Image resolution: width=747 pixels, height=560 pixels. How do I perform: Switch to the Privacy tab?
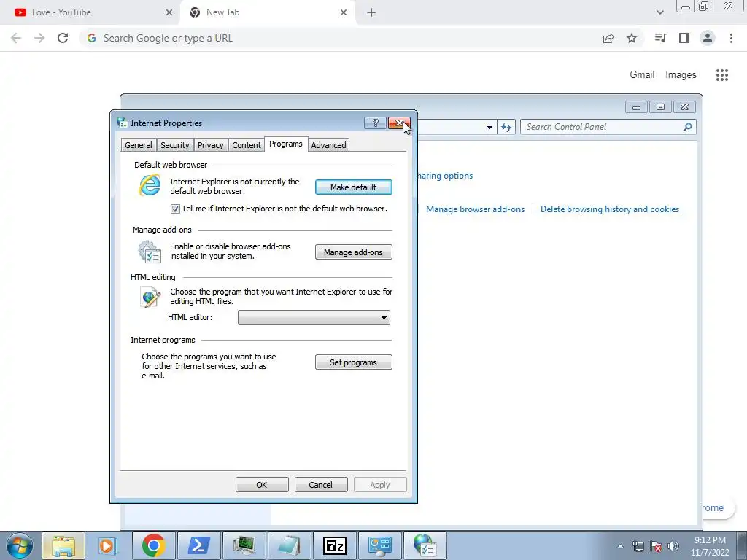211,145
